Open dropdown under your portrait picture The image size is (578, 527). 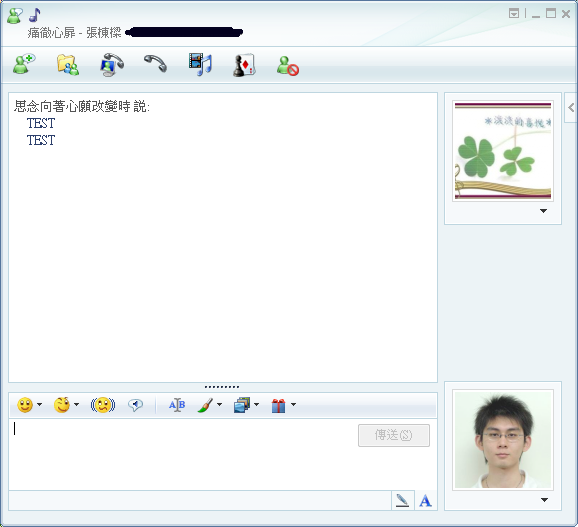pos(544,500)
